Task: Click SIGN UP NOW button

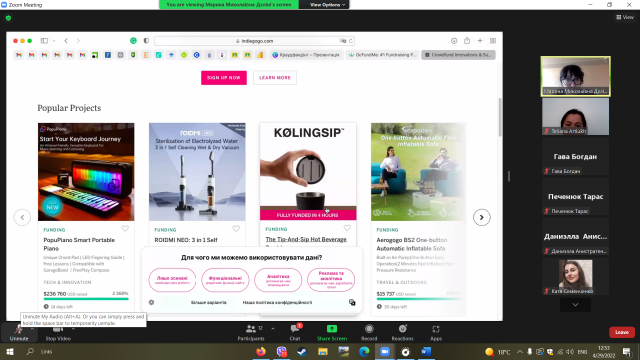Action: point(224,78)
